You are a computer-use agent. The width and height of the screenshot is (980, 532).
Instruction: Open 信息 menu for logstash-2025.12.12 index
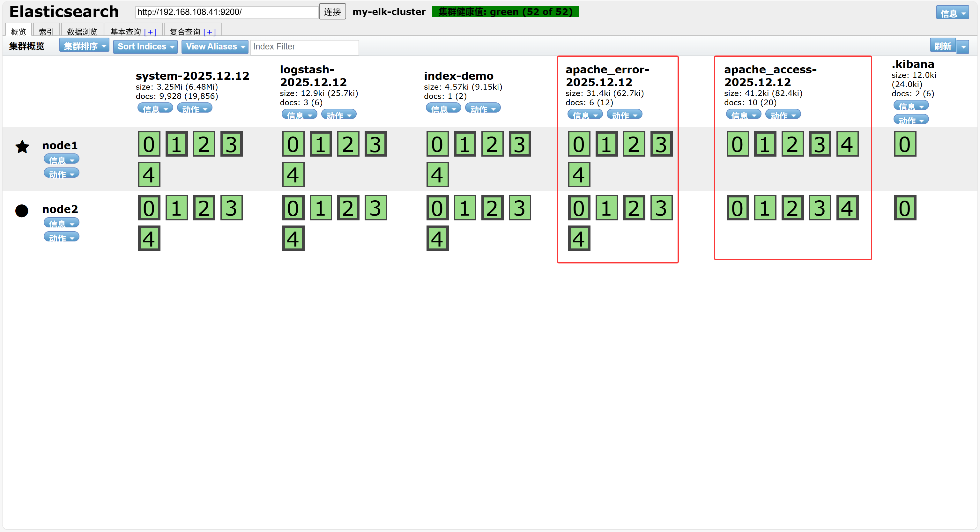pos(300,115)
